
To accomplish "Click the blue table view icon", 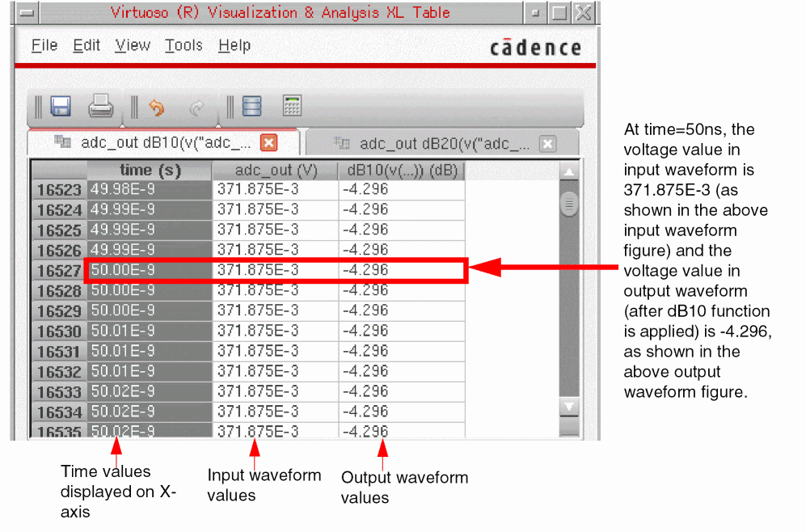I will (x=252, y=107).
